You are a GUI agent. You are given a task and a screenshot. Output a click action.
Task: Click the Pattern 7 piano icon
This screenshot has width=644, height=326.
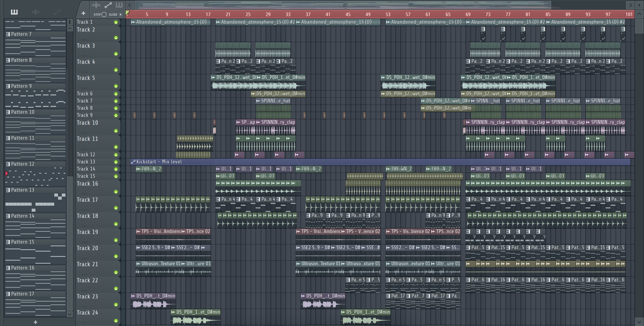click(8, 34)
